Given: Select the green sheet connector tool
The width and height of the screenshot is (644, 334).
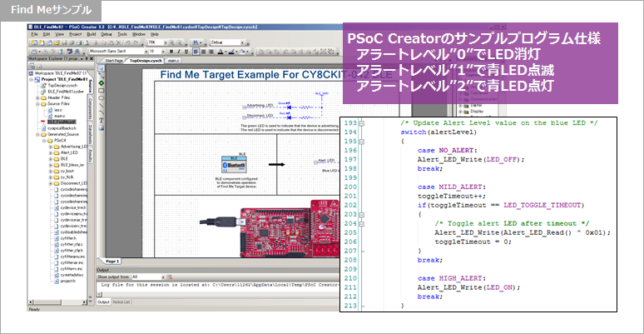Looking at the screenshot, I should (x=101, y=83).
